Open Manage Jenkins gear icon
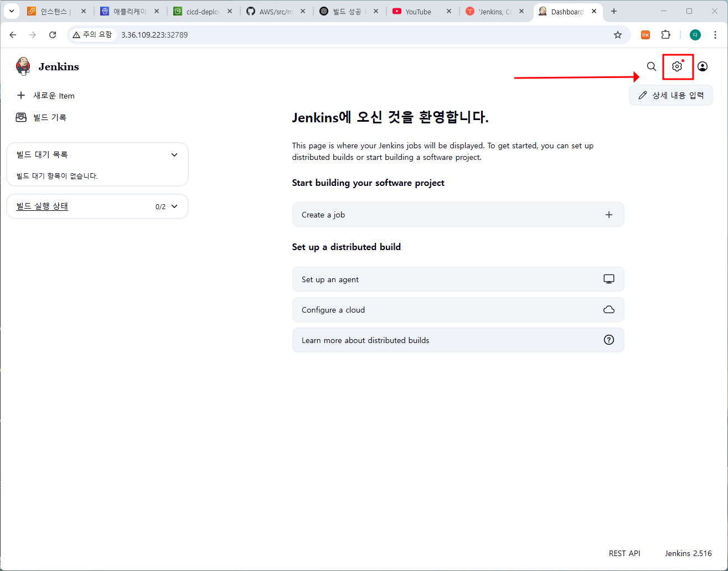Viewport: 728px width, 571px height. [677, 66]
